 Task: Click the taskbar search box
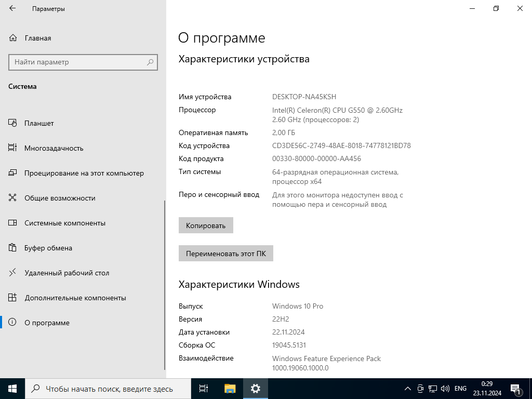pyautogui.click(x=108, y=389)
